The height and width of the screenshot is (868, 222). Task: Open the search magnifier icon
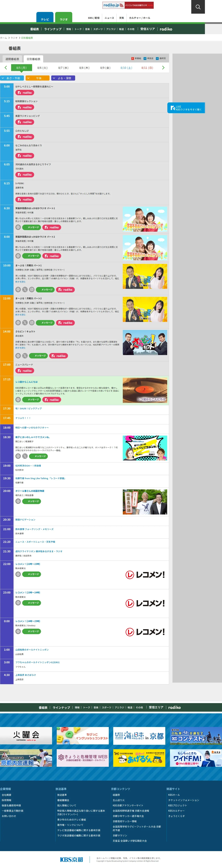click(x=198, y=7)
